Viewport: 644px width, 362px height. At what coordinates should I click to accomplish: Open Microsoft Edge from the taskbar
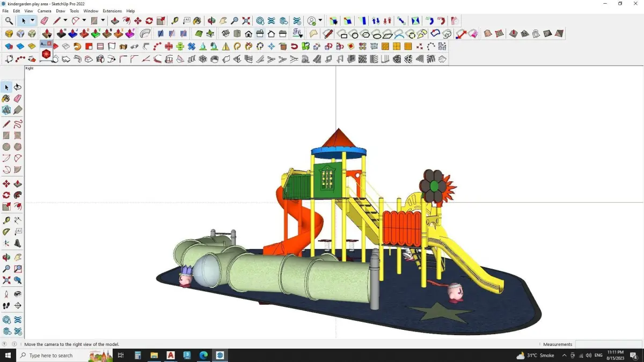click(203, 355)
